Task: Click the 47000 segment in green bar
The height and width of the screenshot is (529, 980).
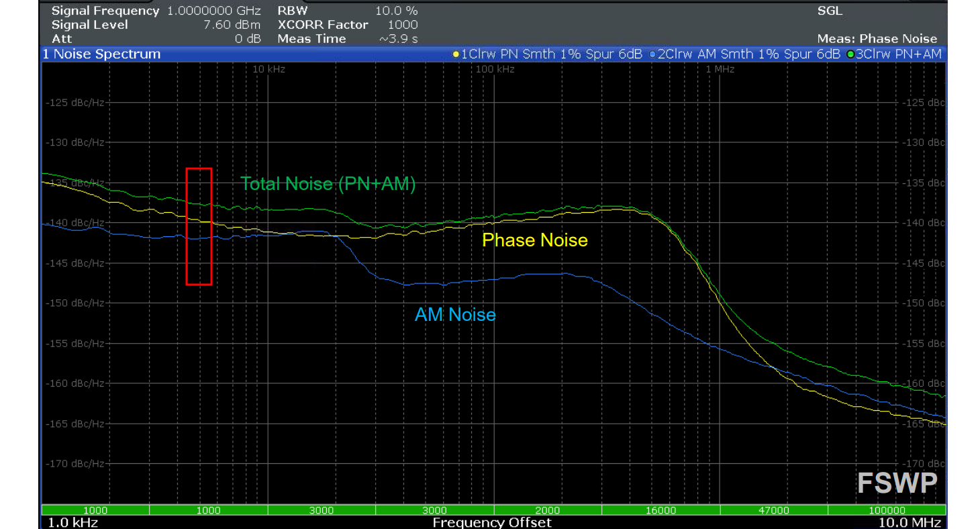Action: point(773,510)
